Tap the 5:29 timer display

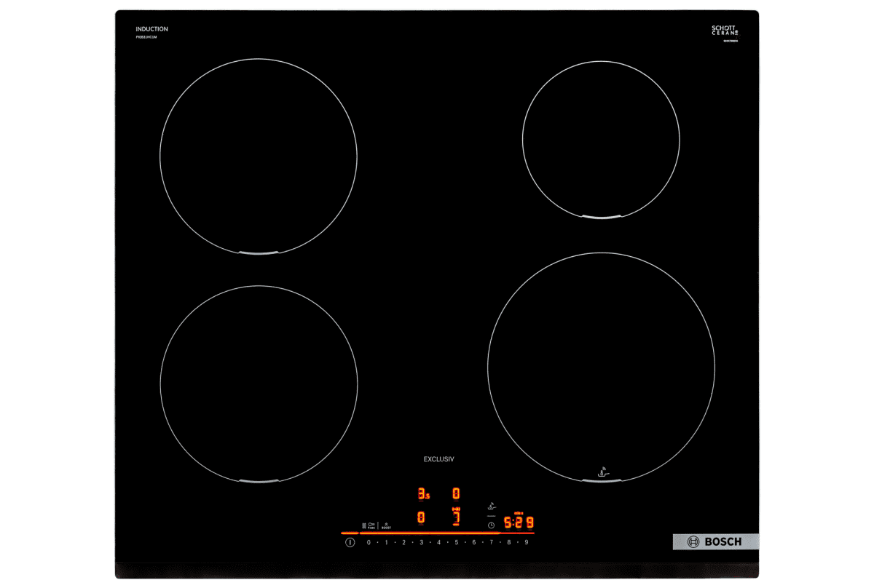519,522
